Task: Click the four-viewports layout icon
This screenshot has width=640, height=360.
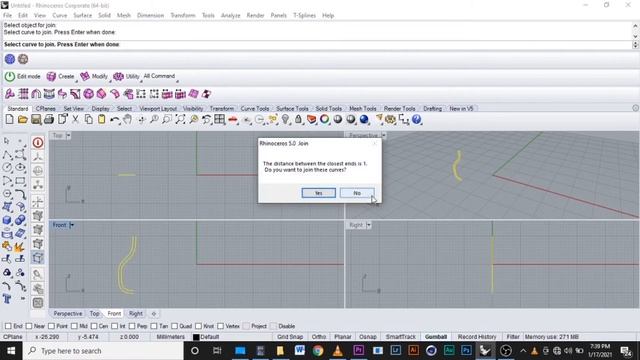Action: coord(220,120)
